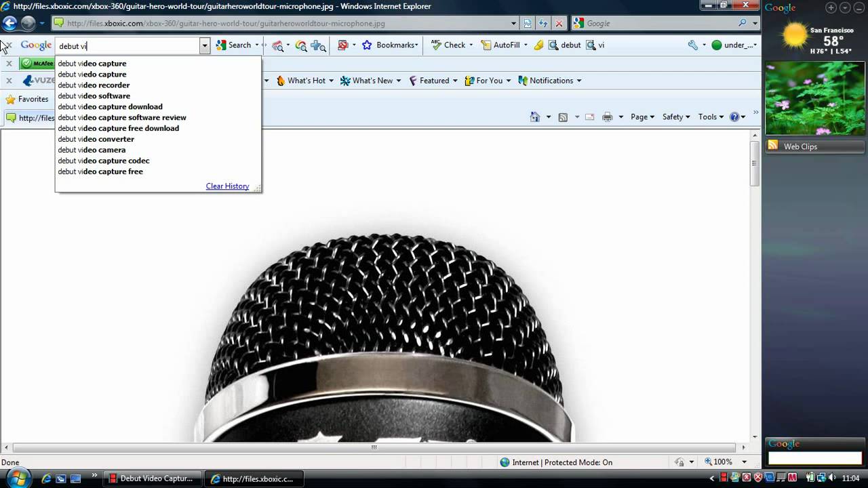The image size is (868, 488).
Task: Click the 'vi' find-word button
Action: [595, 45]
